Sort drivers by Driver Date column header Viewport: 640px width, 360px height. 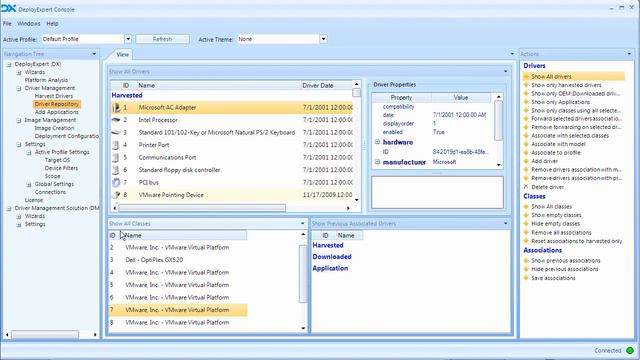[326, 85]
